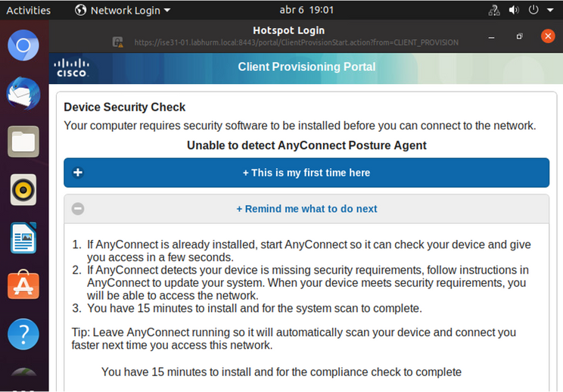Close the Hotspot Login window

548,36
